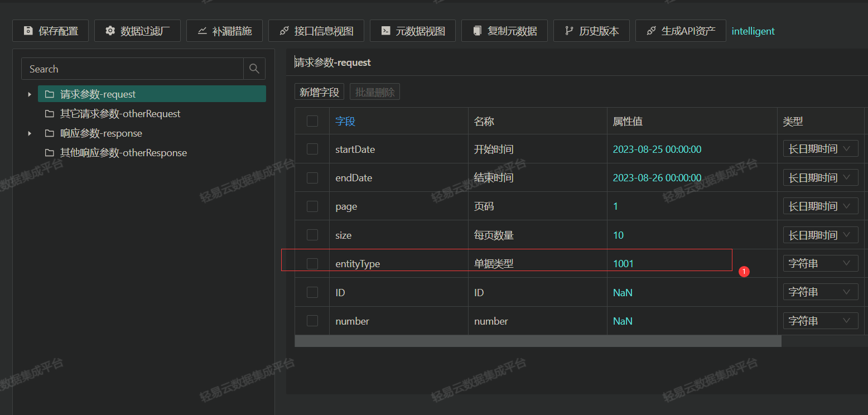Open type dropdown for ID row
Viewport: 868px width, 415px height.
coord(821,292)
